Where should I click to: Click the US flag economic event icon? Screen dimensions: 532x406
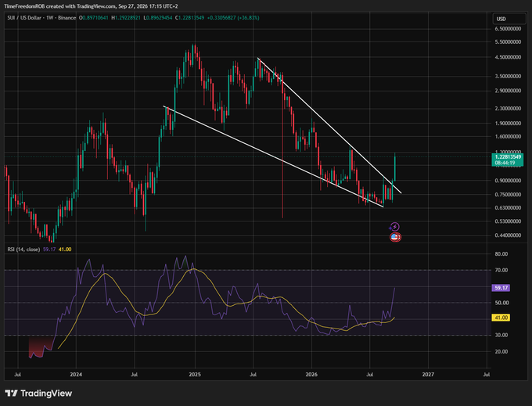click(395, 237)
